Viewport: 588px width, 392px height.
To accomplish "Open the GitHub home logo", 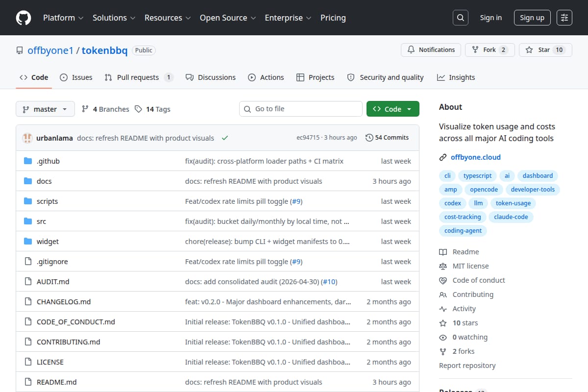I will click(x=24, y=18).
